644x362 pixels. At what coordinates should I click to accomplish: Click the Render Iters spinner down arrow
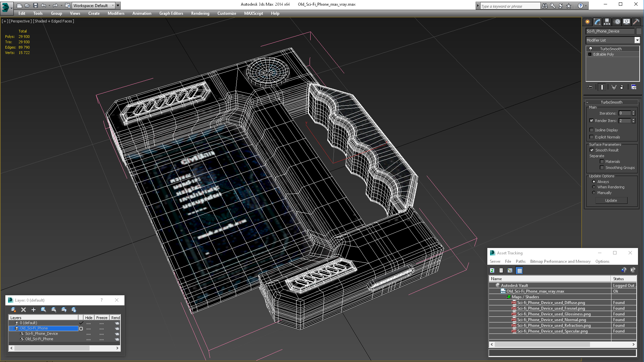633,122
